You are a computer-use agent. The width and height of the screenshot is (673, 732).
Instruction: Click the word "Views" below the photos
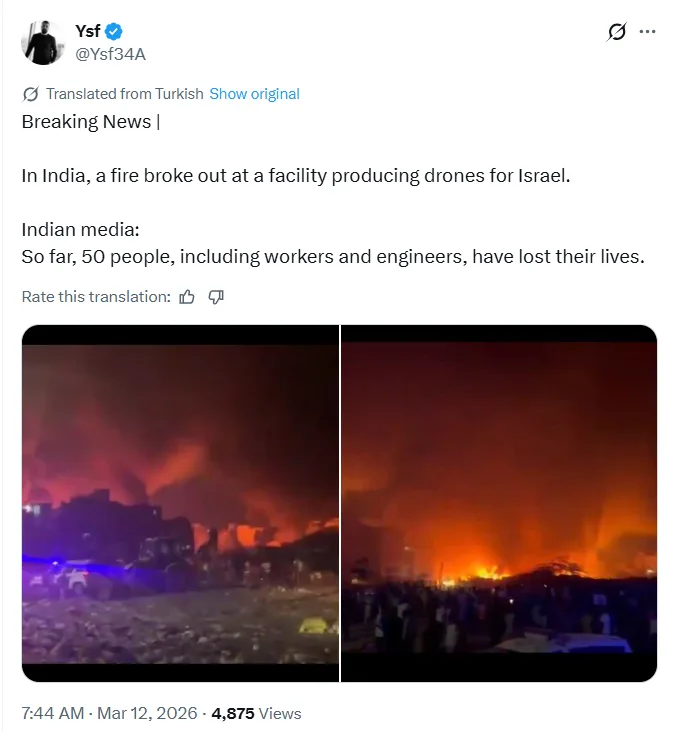pyautogui.click(x=280, y=713)
